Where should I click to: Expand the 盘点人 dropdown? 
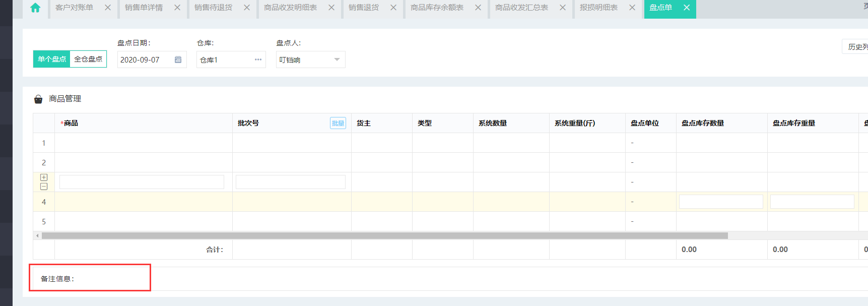click(337, 59)
